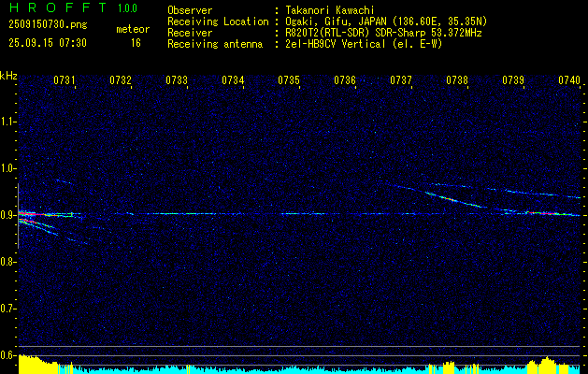
Task: Click the 0732 time marker
Action: 121,80
